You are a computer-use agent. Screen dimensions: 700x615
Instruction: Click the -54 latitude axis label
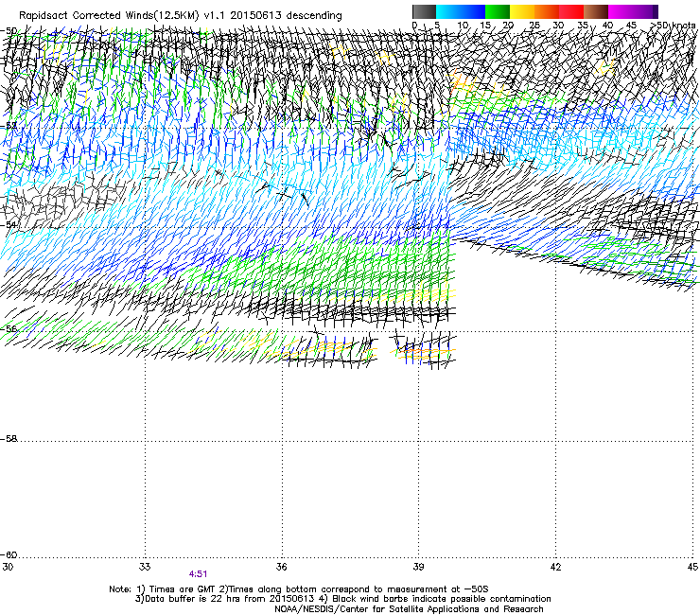pos(9,224)
